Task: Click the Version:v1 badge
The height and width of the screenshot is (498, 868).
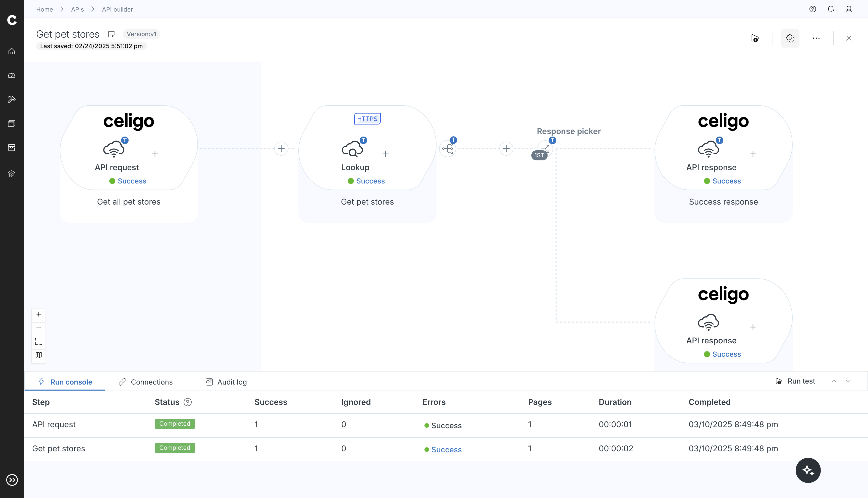Action: 141,34
